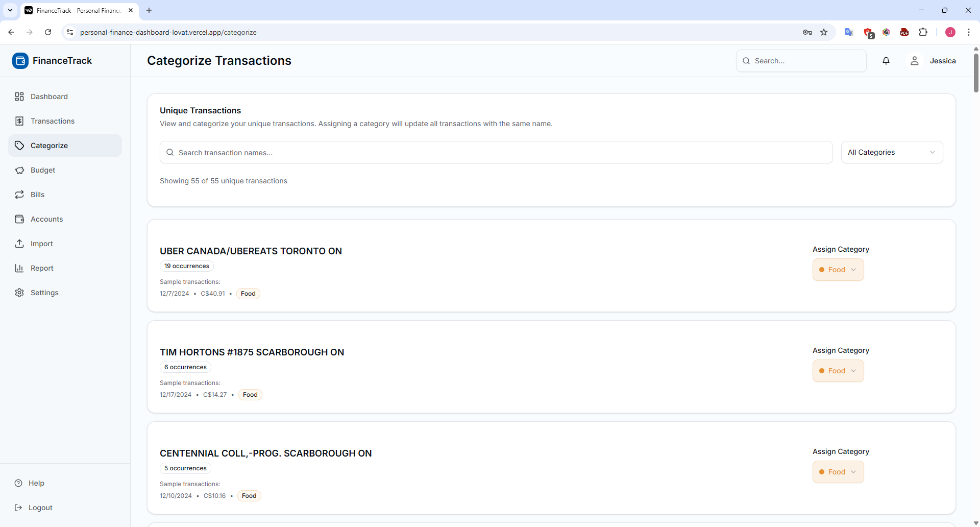Screen dimensions: 980x527
Task: Open the password manager key icon
Action: (x=807, y=32)
